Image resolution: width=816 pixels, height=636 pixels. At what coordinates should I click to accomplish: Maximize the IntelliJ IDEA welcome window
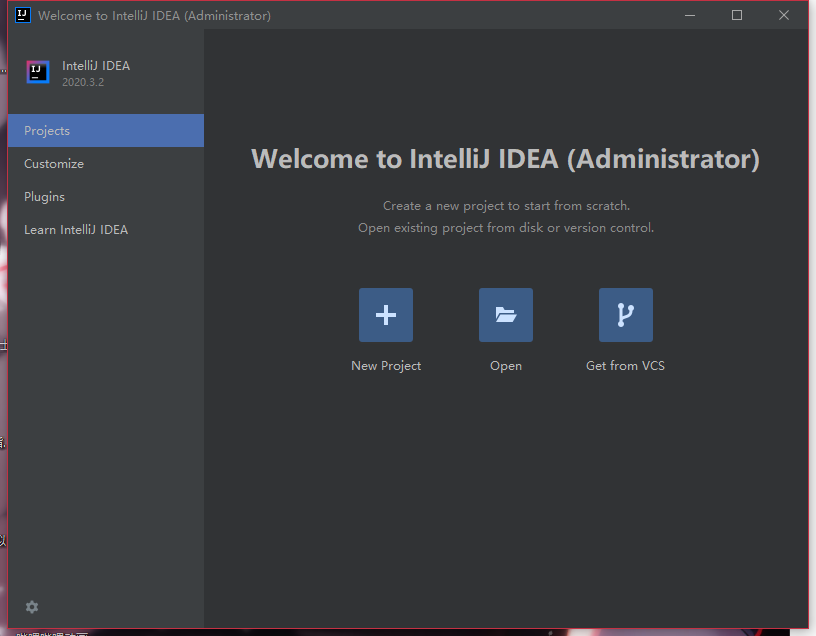point(737,15)
